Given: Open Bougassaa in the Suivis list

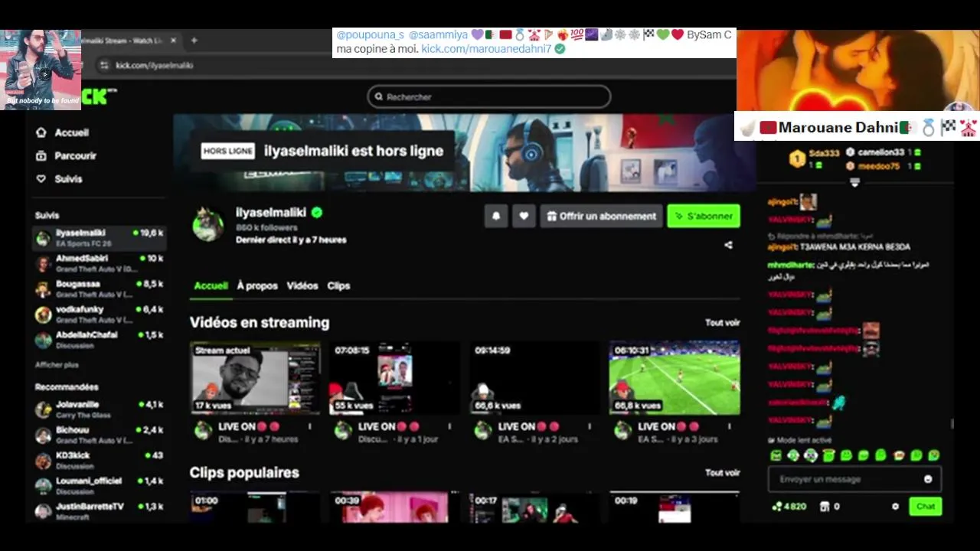Looking at the screenshot, I should (100, 289).
